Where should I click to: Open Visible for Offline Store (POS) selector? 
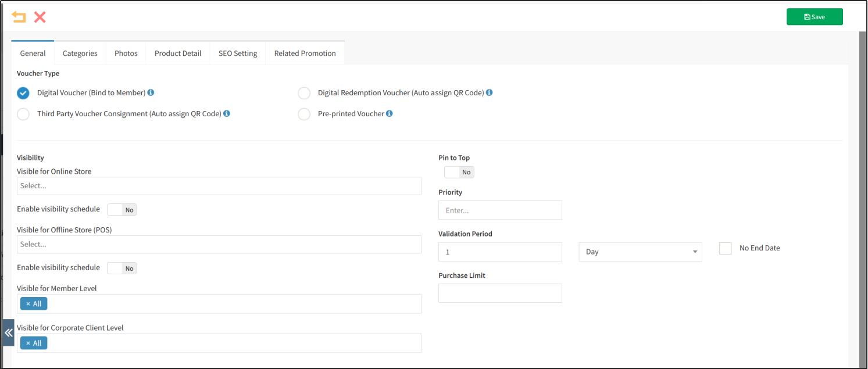219,245
